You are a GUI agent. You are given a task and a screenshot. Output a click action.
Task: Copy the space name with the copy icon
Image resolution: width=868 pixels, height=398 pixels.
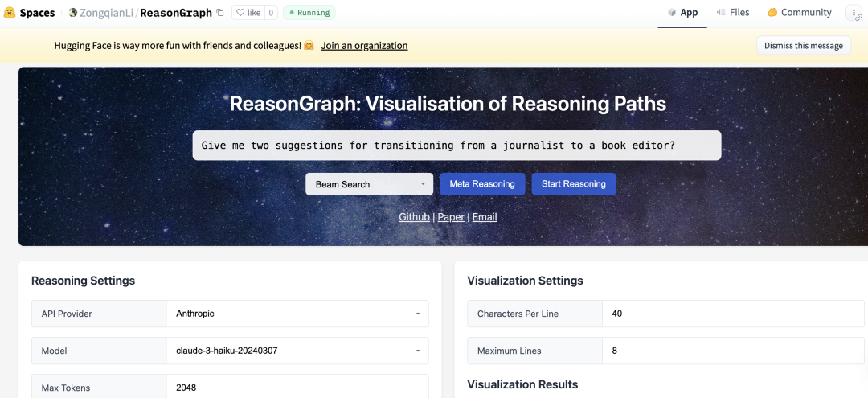(220, 13)
